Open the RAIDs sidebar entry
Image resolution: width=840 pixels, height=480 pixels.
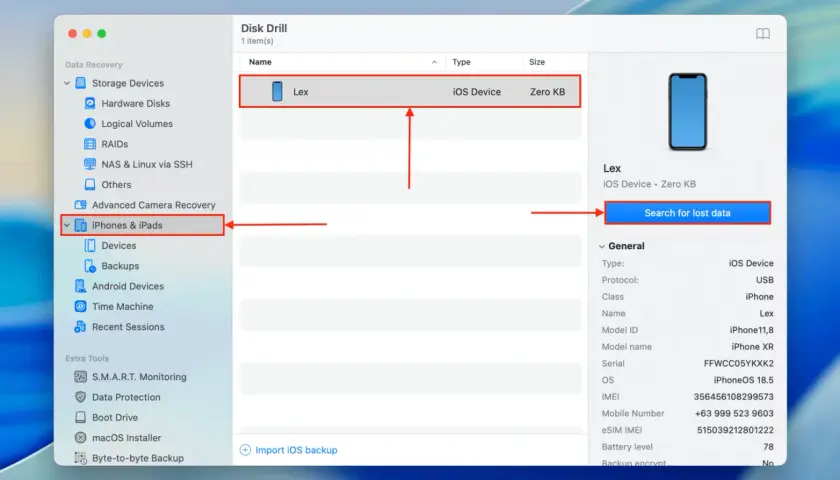pyautogui.click(x=115, y=144)
